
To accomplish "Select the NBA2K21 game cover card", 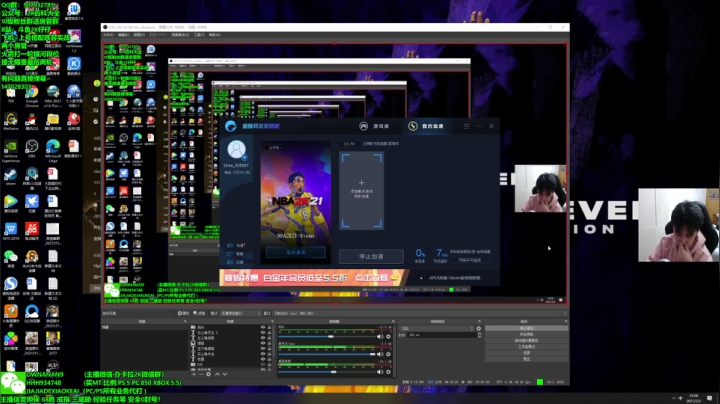I will tap(296, 202).
